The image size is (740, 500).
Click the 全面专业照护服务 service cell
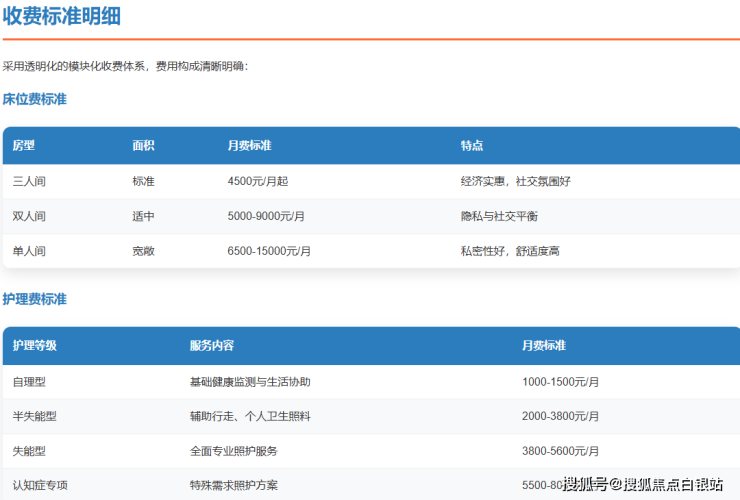tap(233, 451)
